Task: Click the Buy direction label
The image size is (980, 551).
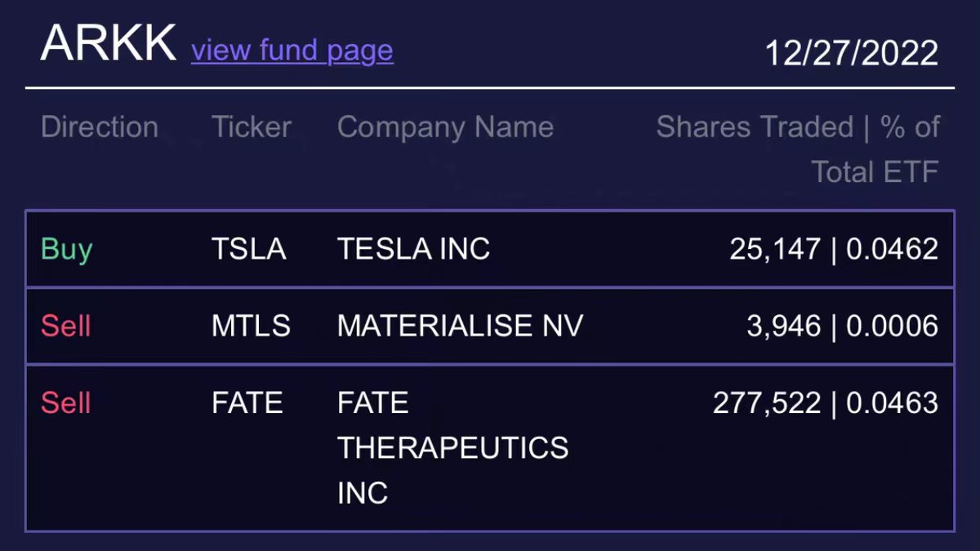Action: [67, 250]
